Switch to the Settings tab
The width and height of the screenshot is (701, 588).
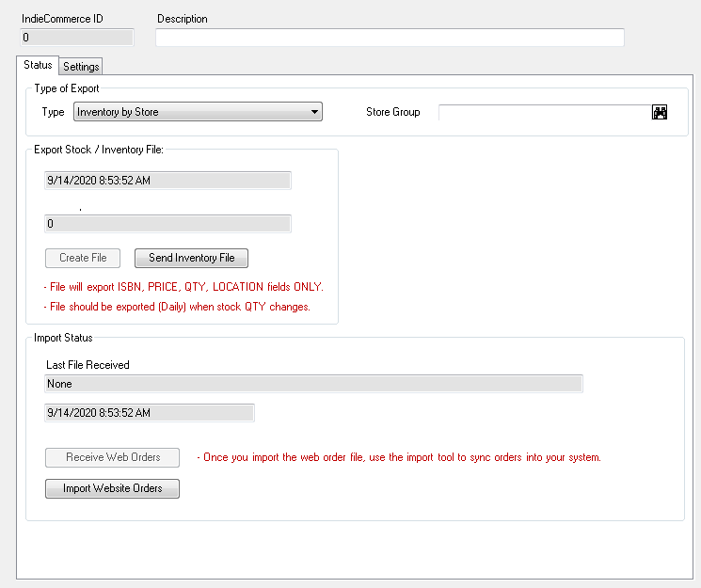(81, 67)
